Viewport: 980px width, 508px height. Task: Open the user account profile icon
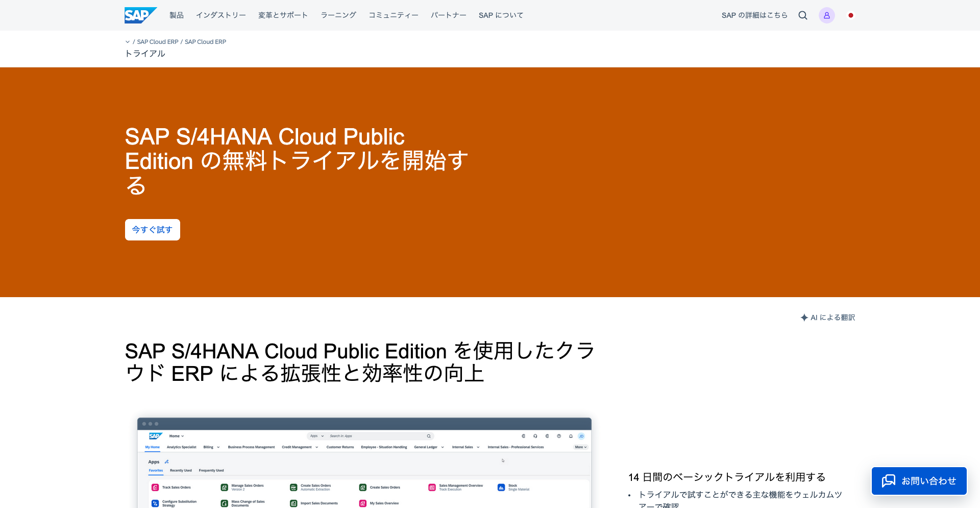click(x=827, y=15)
